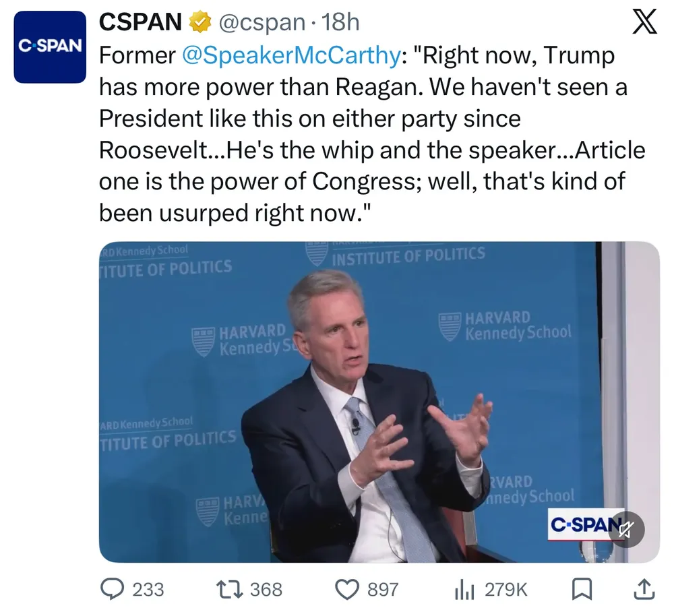
Task: Click the 18h timestamp
Action: click(x=341, y=23)
